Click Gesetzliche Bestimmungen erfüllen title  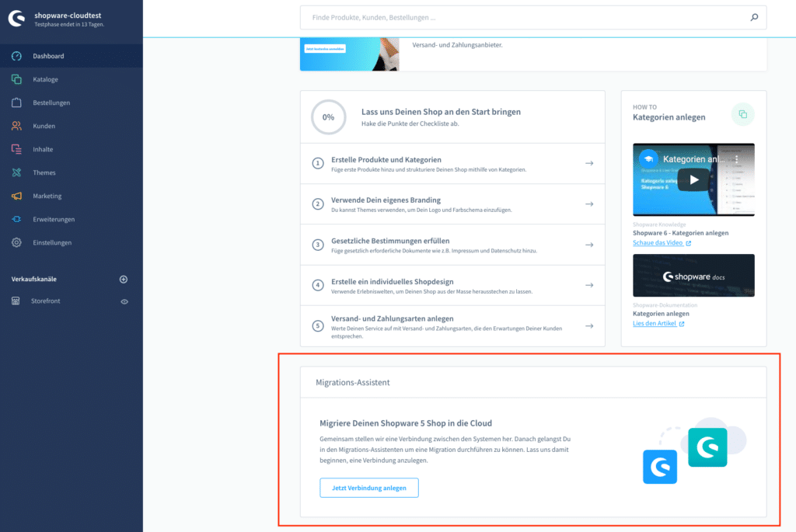click(x=390, y=241)
